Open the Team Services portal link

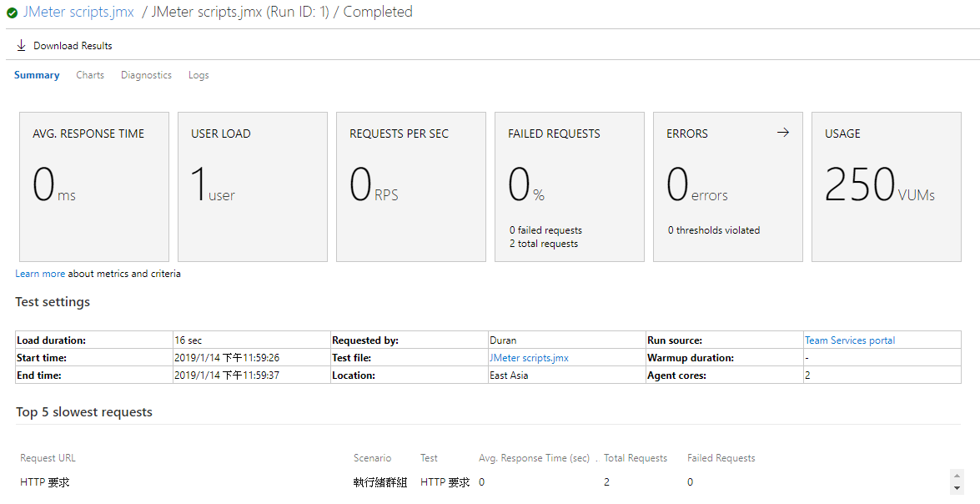click(849, 340)
